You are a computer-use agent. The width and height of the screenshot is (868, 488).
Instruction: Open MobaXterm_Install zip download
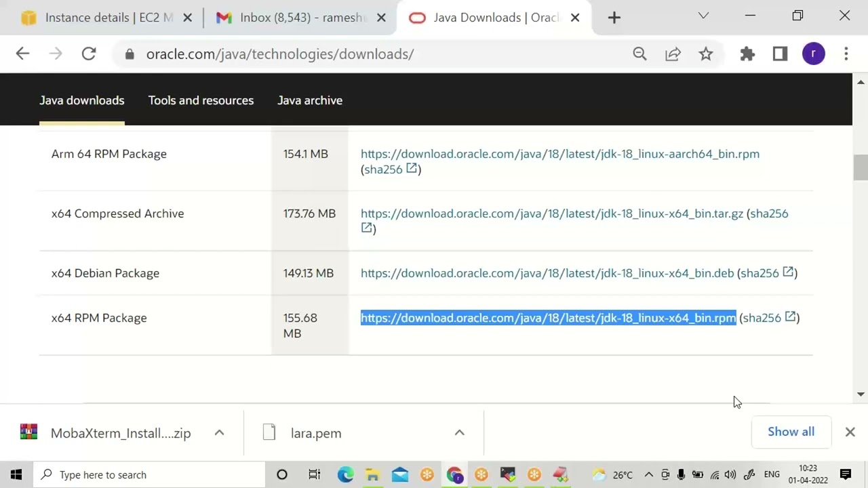coord(121,433)
